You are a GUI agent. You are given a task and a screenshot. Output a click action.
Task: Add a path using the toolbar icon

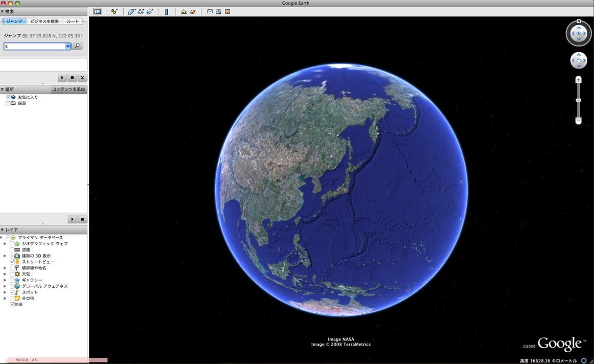coord(141,11)
